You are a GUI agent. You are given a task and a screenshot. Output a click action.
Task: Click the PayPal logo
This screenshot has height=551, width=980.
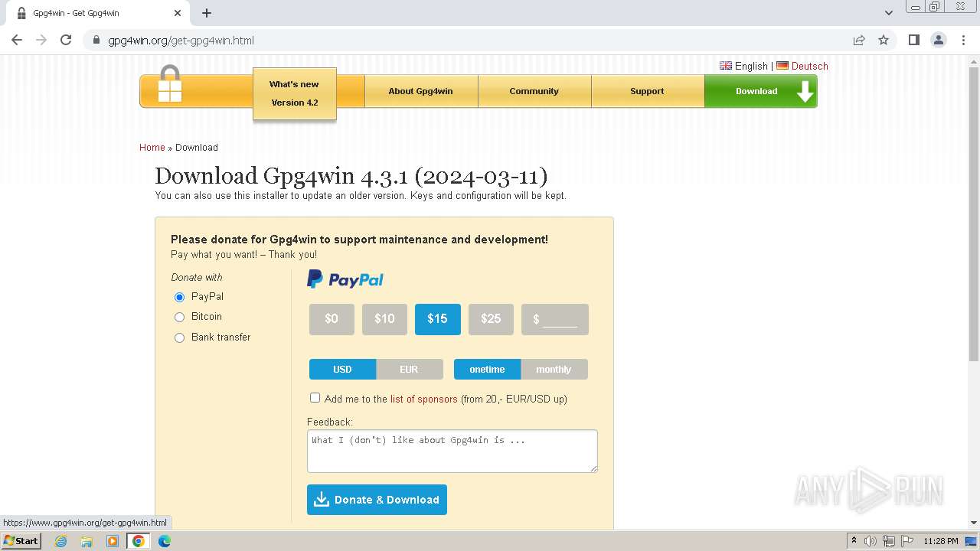[x=345, y=279]
